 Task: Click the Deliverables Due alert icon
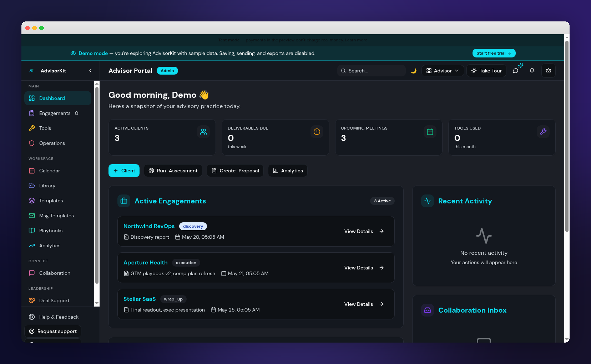(x=317, y=132)
